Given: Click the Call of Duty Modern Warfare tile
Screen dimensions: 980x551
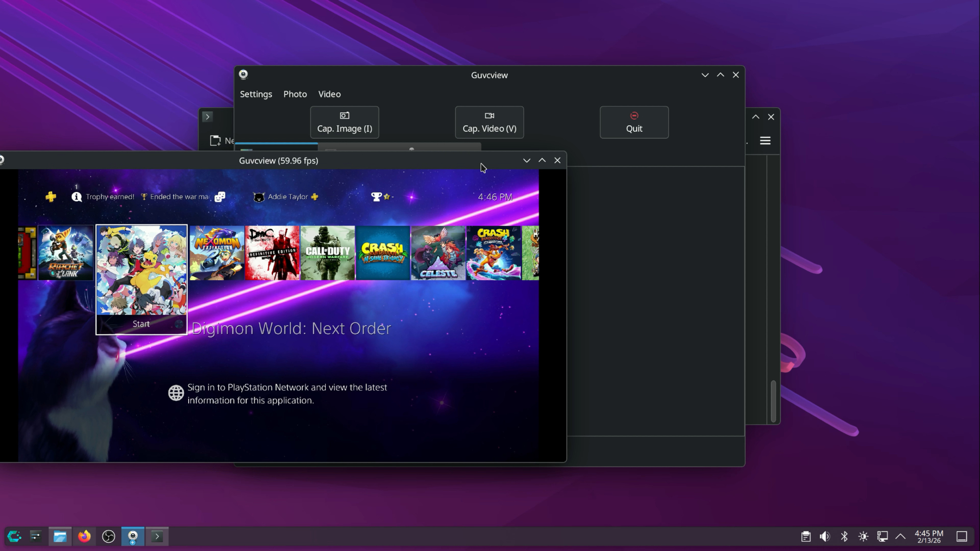Looking at the screenshot, I should [x=327, y=253].
